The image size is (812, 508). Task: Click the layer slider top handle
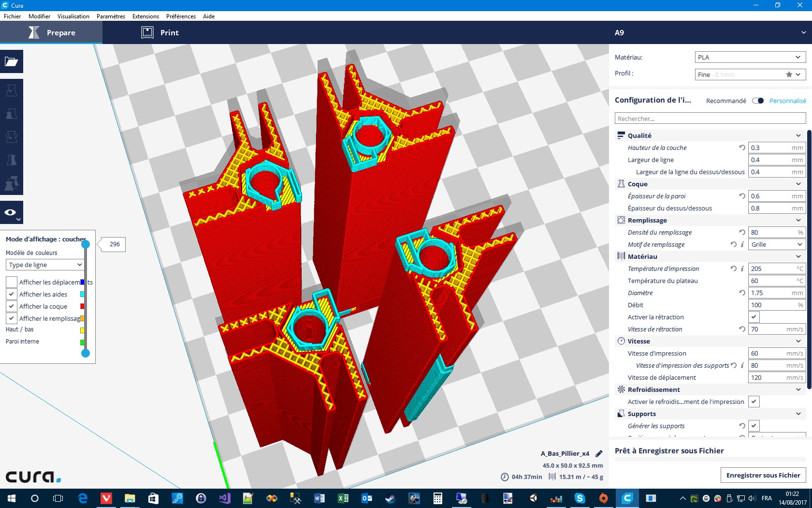click(86, 244)
